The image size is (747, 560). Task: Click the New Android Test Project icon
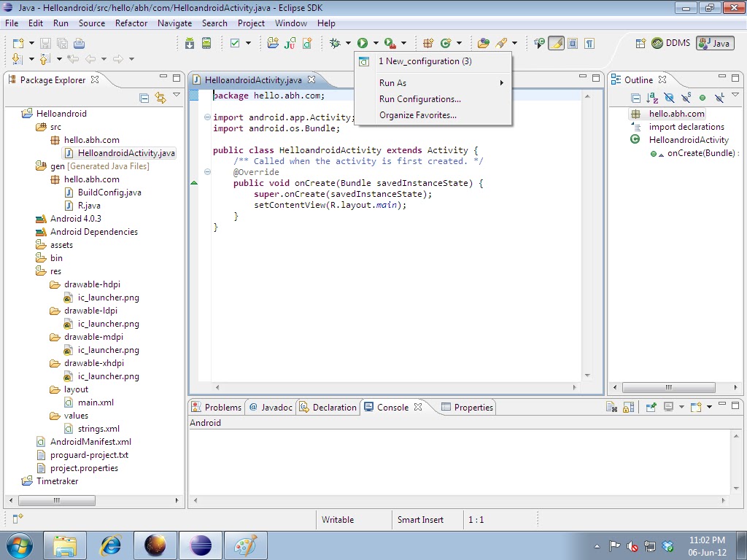pyautogui.click(x=290, y=43)
